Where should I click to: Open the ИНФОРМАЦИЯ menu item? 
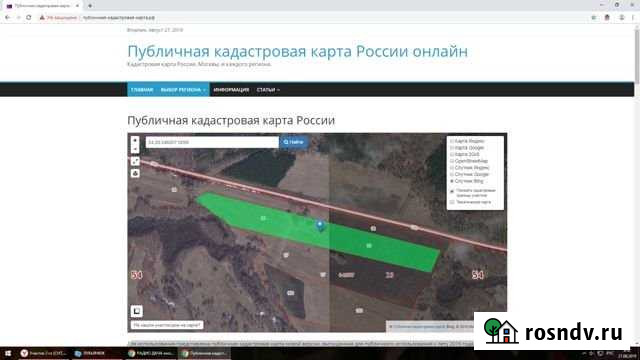pyautogui.click(x=231, y=90)
